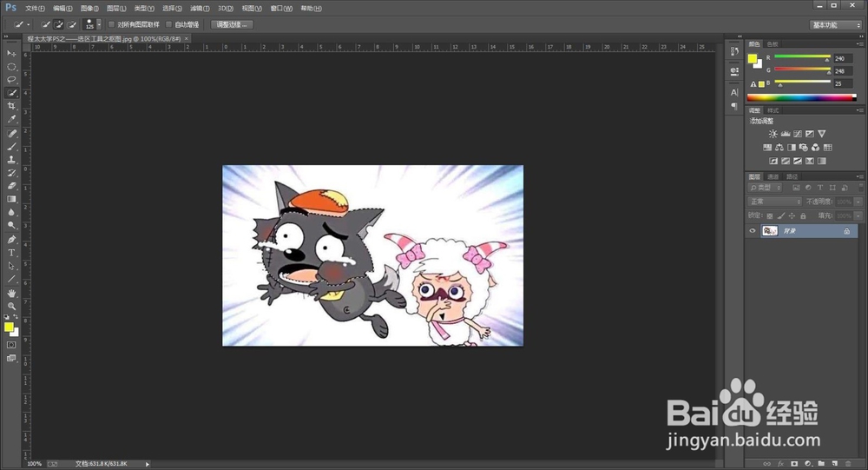Add a Levels adjustment
The image size is (868, 470).
(786, 134)
